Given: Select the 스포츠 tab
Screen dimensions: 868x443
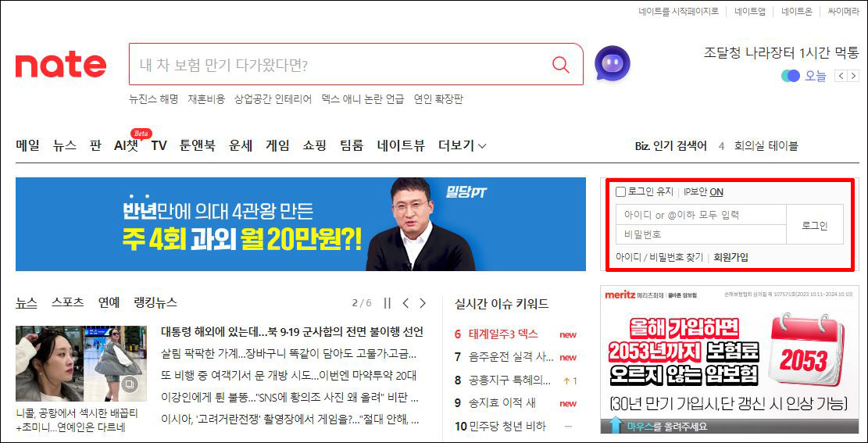Looking at the screenshot, I should pyautogui.click(x=67, y=302).
